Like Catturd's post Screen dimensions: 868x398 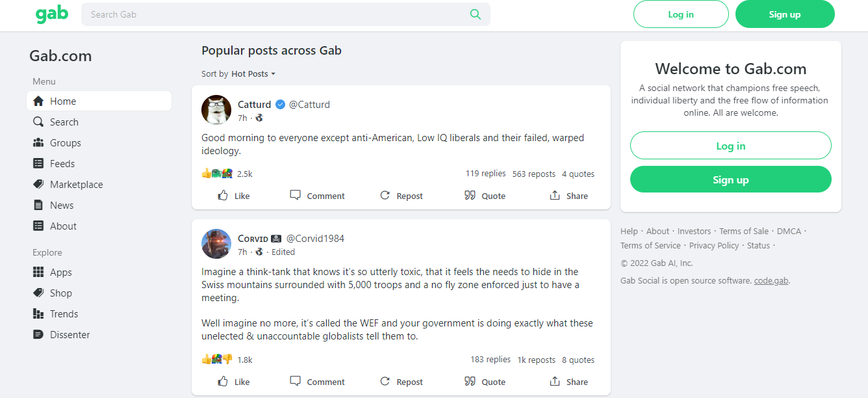234,196
